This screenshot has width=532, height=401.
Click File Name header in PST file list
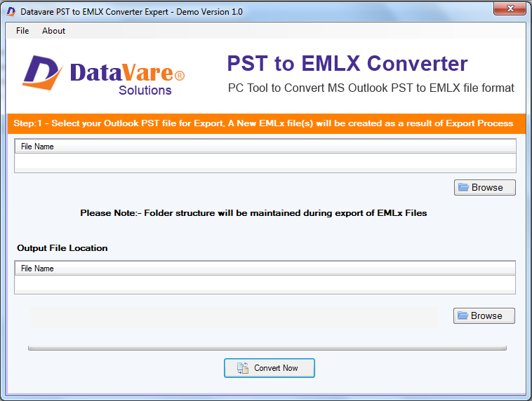tap(38, 147)
